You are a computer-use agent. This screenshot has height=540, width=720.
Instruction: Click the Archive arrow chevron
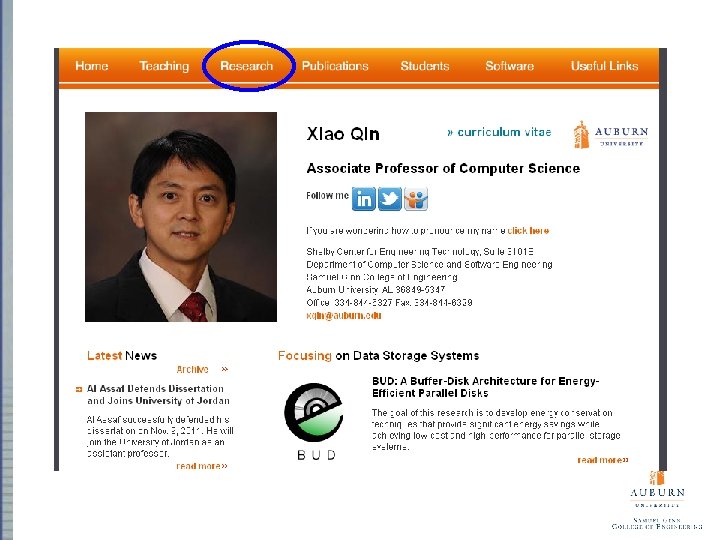click(225, 369)
